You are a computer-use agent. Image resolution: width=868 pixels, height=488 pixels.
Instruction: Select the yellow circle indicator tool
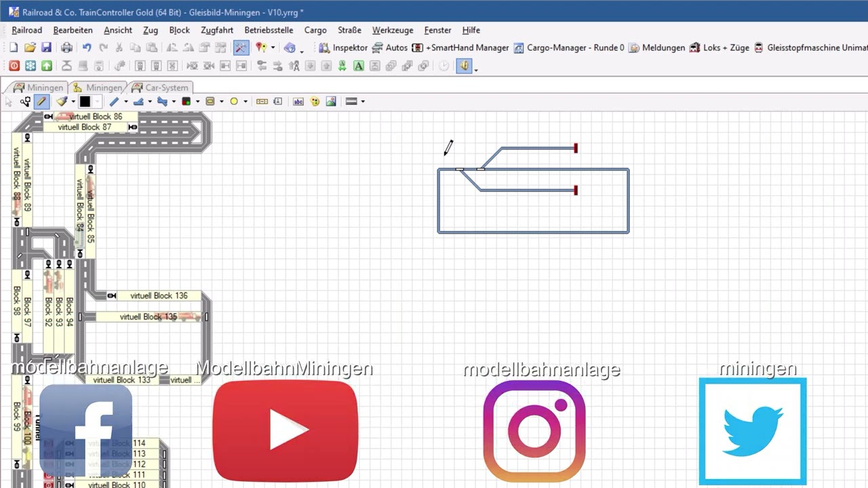[234, 102]
